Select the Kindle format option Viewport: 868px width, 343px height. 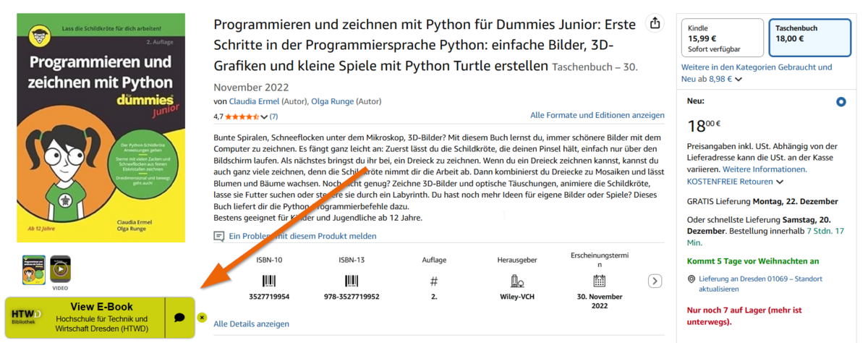[x=722, y=38]
